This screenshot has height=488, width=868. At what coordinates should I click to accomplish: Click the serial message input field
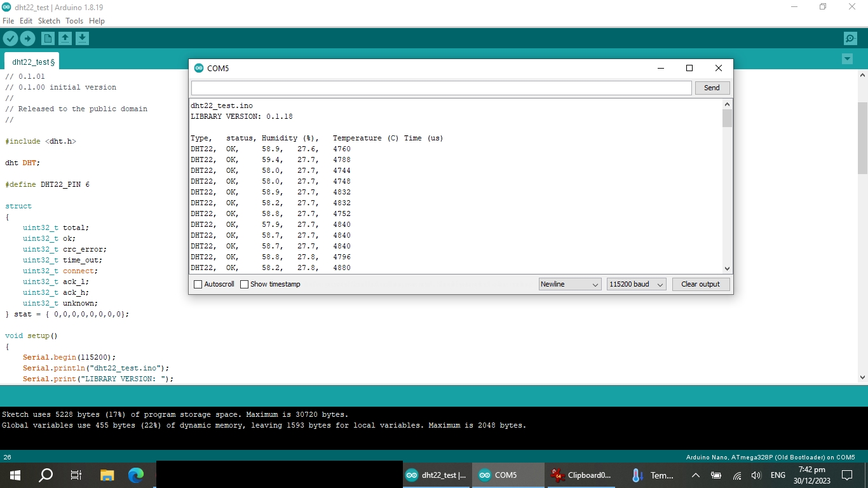point(441,88)
